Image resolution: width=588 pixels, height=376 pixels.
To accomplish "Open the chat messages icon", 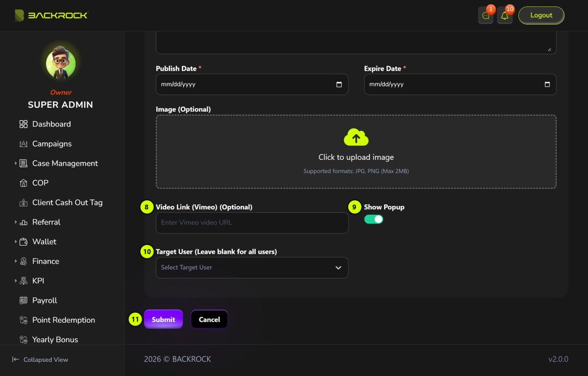I will point(486,16).
